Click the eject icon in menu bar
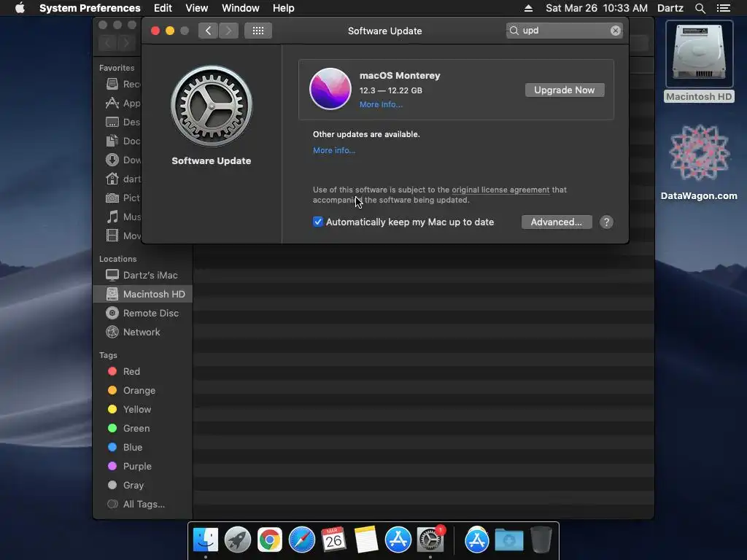 (x=528, y=8)
